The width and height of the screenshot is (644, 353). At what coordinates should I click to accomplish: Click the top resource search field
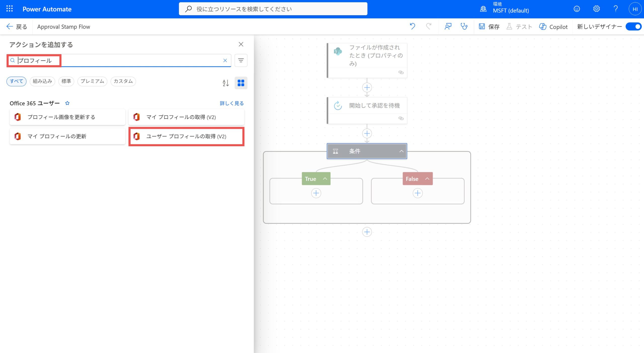click(x=273, y=9)
